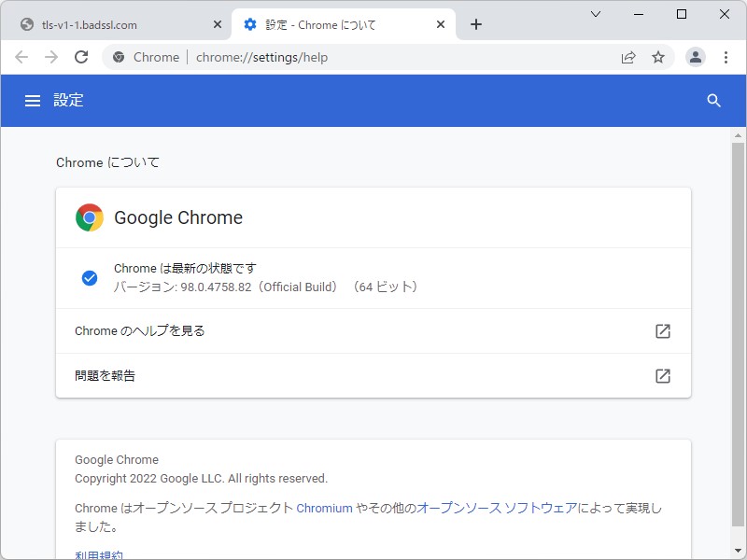Click the forward navigation arrow
The image size is (747, 560).
pyautogui.click(x=51, y=57)
